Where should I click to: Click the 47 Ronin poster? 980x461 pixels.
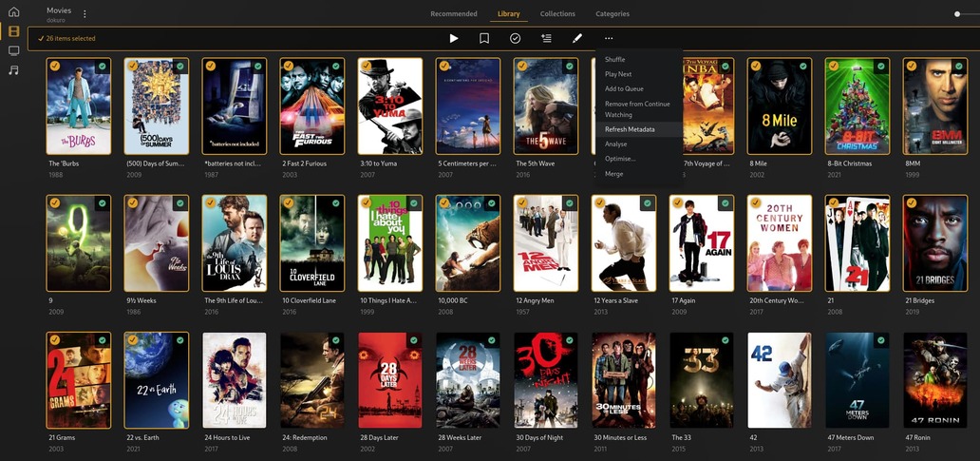coord(935,380)
